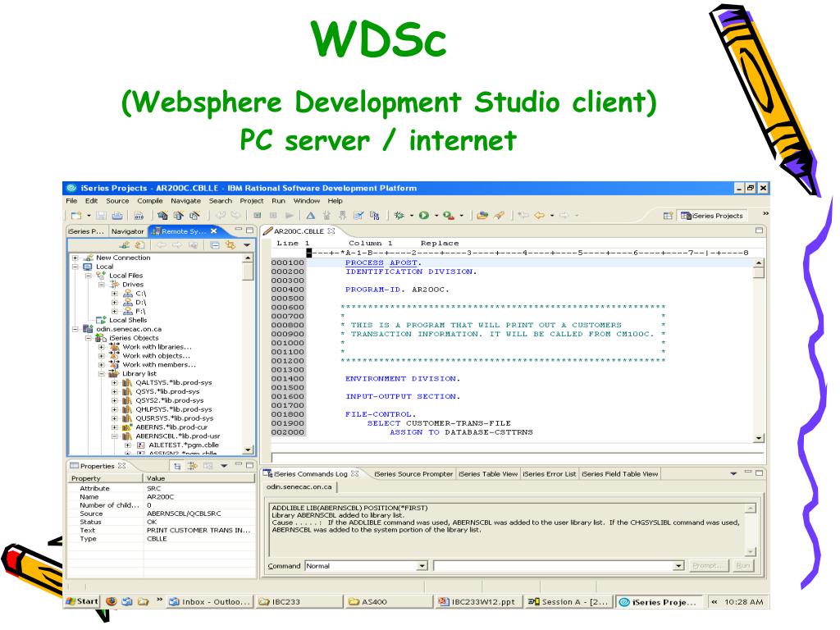This screenshot has height=630, width=840.
Task: Click collapse all icon in Remote Systems view
Action: tap(215, 244)
